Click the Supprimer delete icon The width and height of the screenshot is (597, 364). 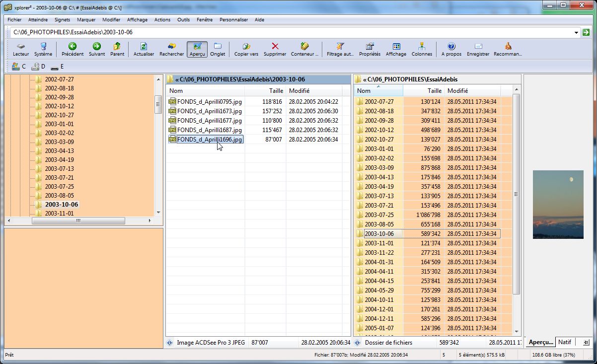(275, 47)
